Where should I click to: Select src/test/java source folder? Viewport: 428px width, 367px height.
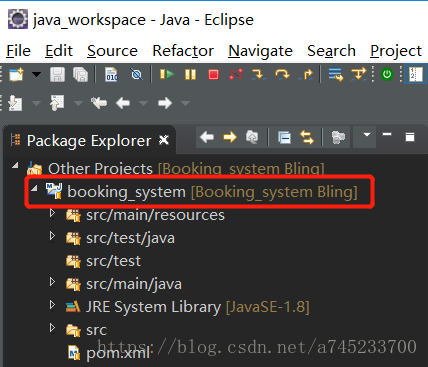coord(120,238)
